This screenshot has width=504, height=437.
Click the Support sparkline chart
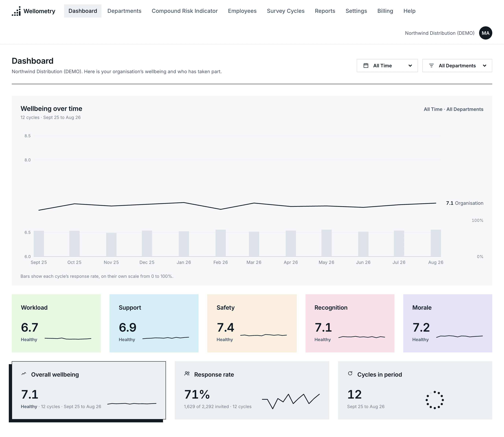pyautogui.click(x=166, y=338)
